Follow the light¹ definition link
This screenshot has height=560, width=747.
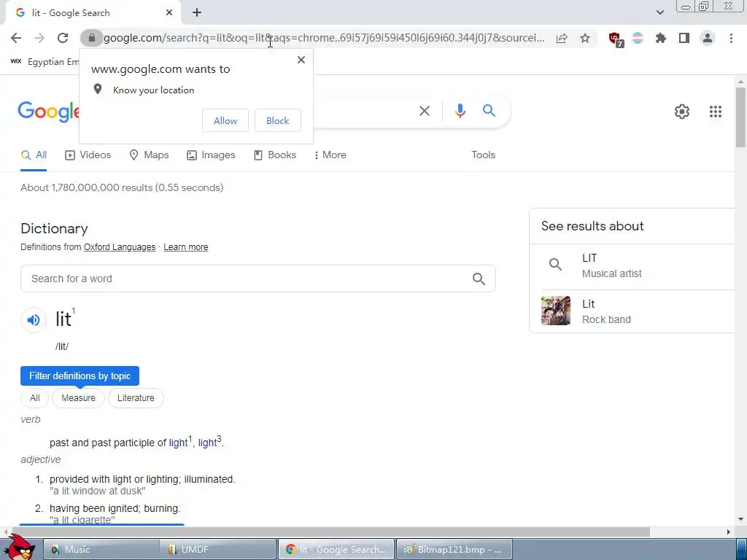point(181,442)
